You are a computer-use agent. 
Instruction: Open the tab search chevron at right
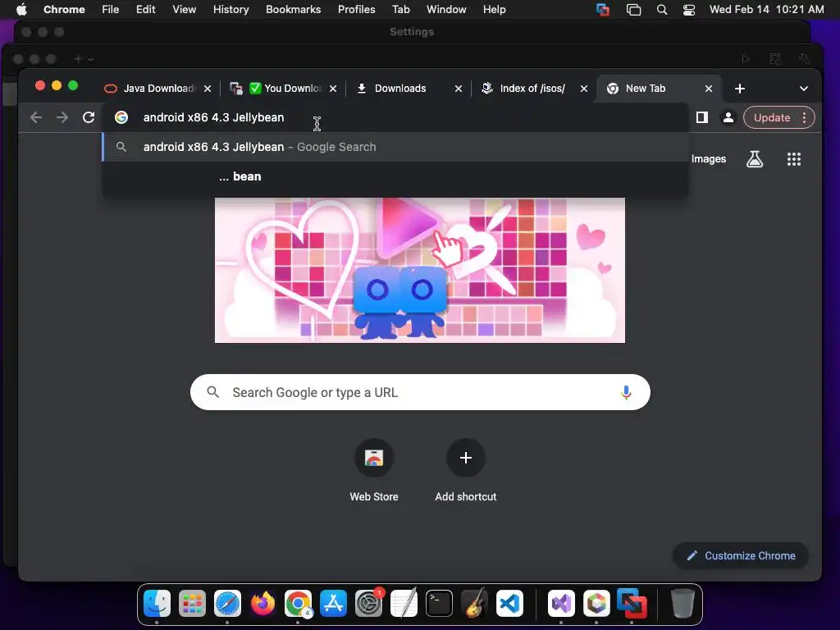804,89
